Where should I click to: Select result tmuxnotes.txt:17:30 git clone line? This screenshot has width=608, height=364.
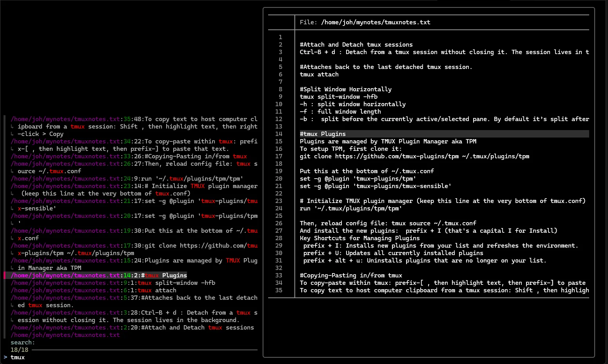pyautogui.click(x=134, y=249)
